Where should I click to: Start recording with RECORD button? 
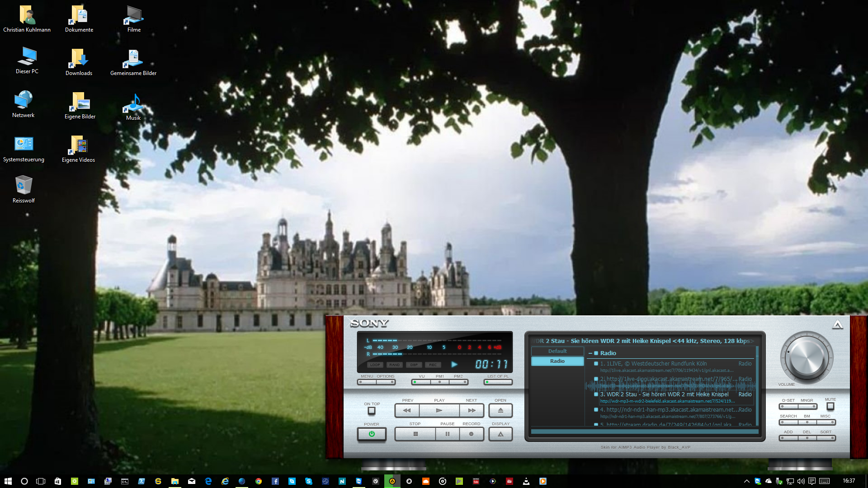point(472,434)
